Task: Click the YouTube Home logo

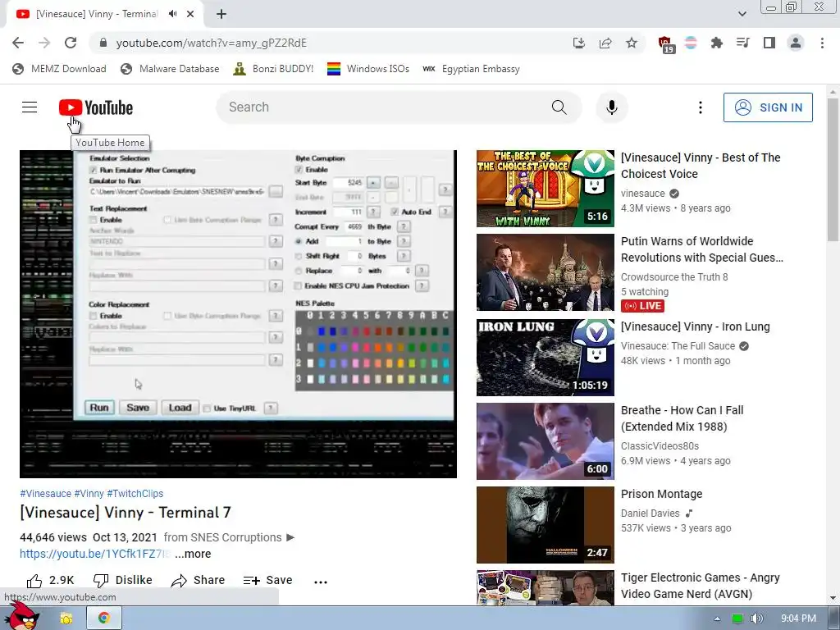Action: [96, 107]
